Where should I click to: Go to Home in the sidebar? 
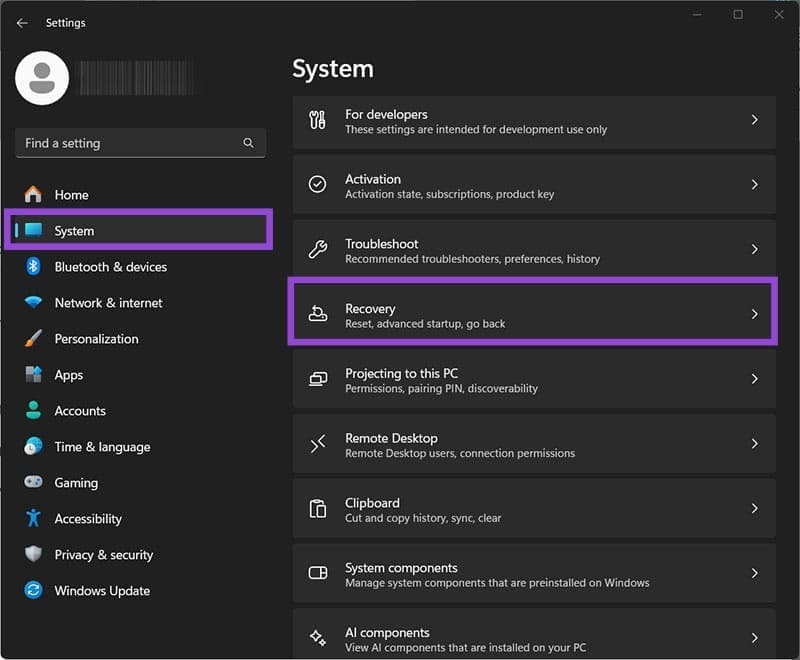tap(70, 194)
